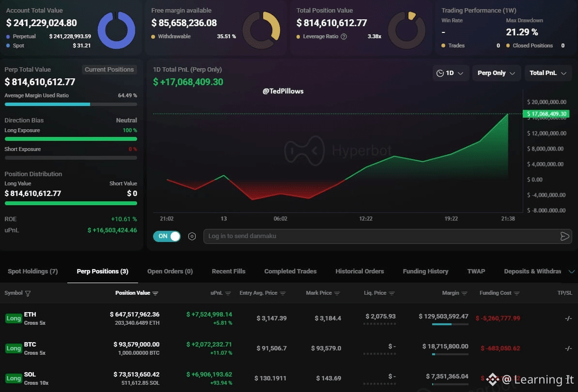578x392 pixels.
Task: Click the Position Distribution green bar
Action: click(x=71, y=203)
